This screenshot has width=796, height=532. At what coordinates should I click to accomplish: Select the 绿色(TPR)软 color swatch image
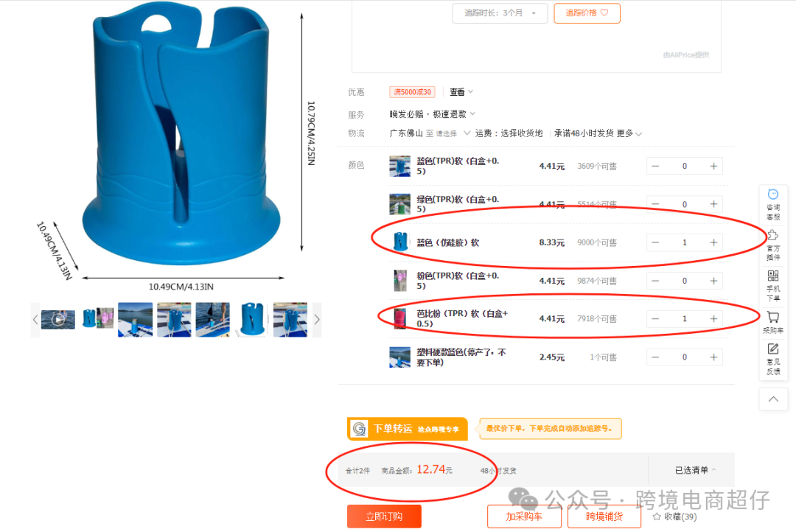399,205
